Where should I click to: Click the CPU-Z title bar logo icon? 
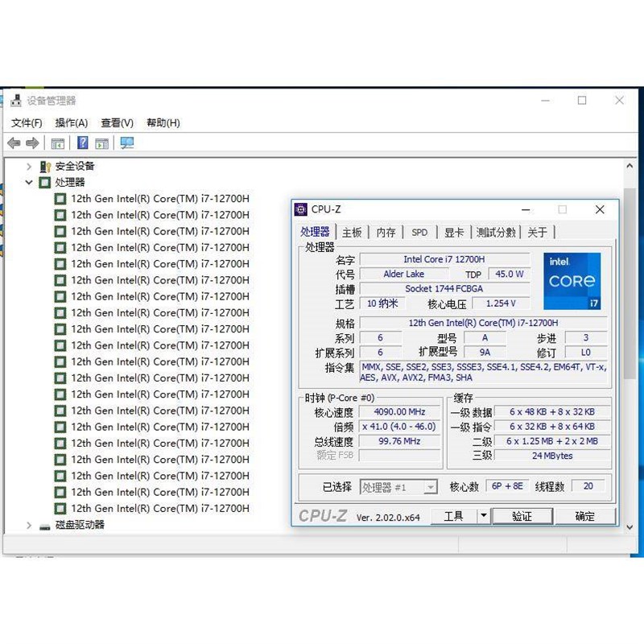tap(301, 209)
